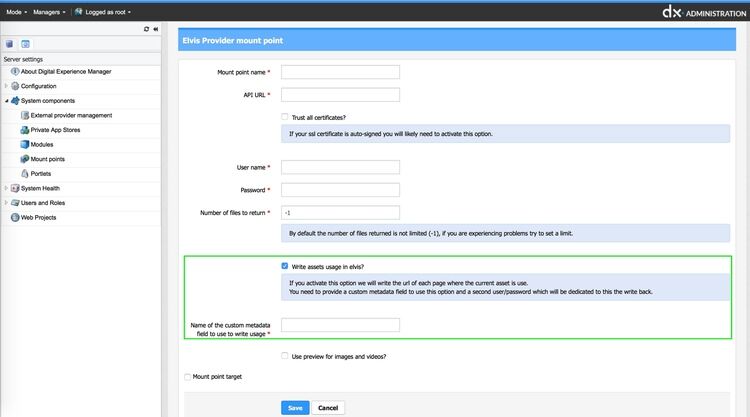Viewport: 750px width, 417px height.
Task: Check the Mount point target checkbox
Action: pyautogui.click(x=188, y=377)
